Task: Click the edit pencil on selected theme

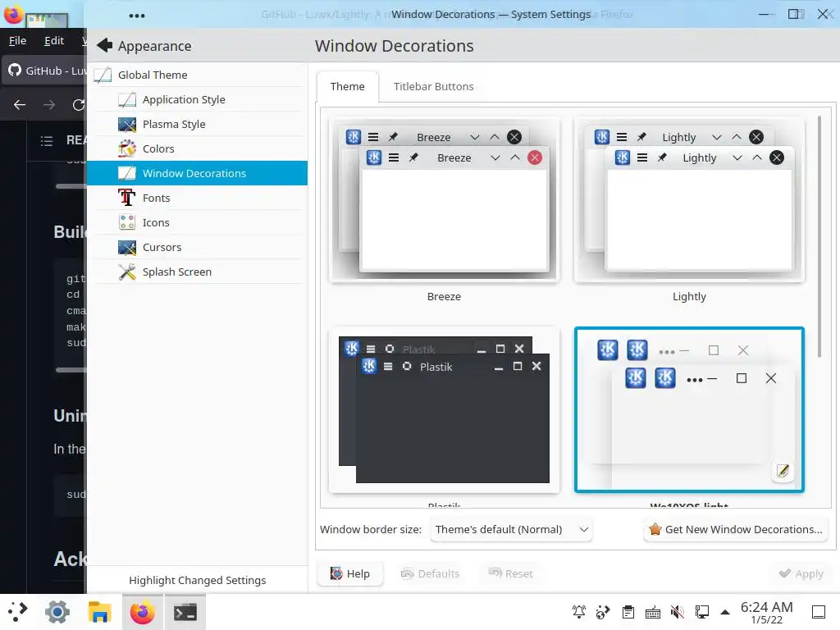Action: coord(783,471)
